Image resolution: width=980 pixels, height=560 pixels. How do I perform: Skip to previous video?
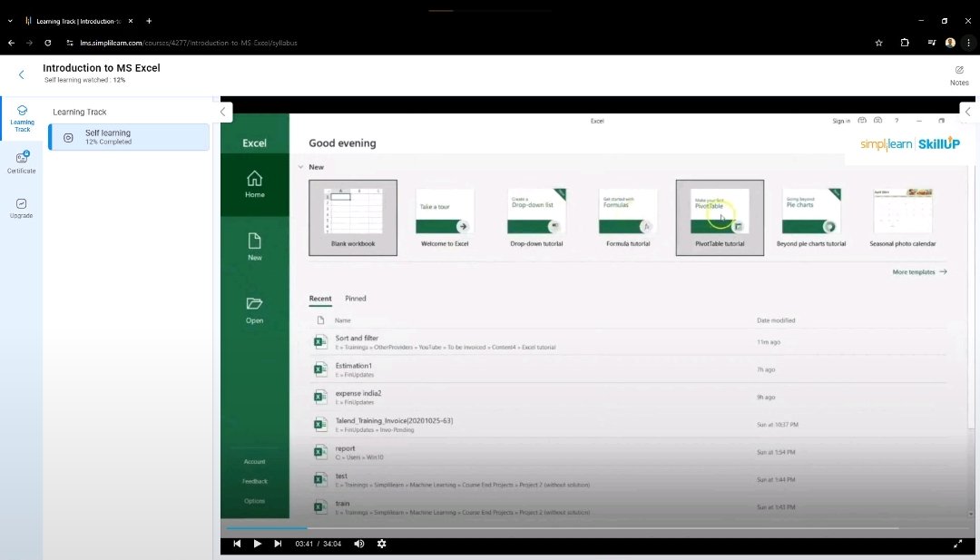pos(237,544)
